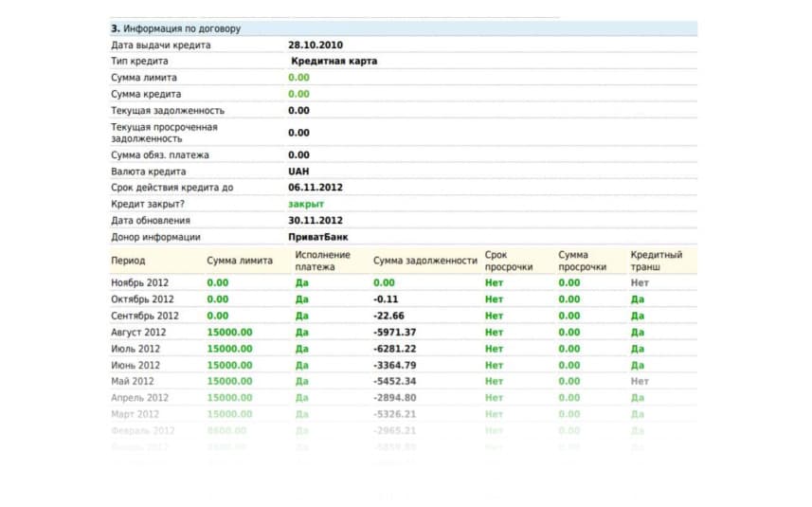Click the -3364.79 debt amount for Июнь 2012
Viewport: 812px width, 507px height.
[x=394, y=366]
